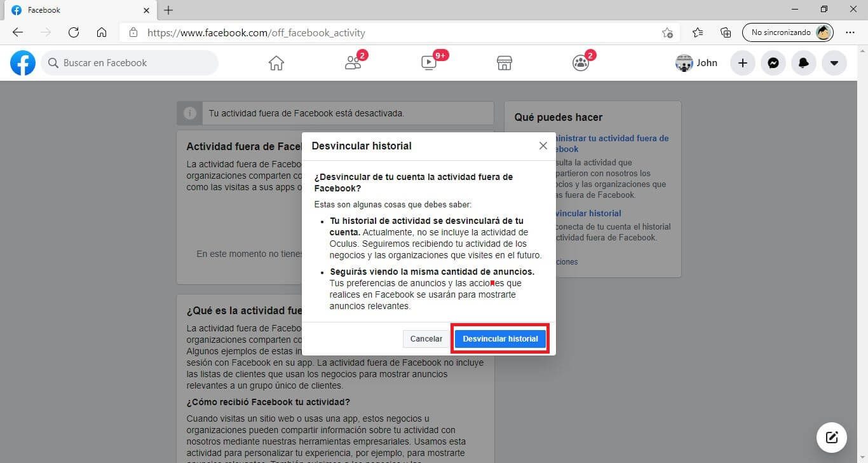868x463 pixels.
Task: Open Marketplace store icon
Action: tap(505, 63)
